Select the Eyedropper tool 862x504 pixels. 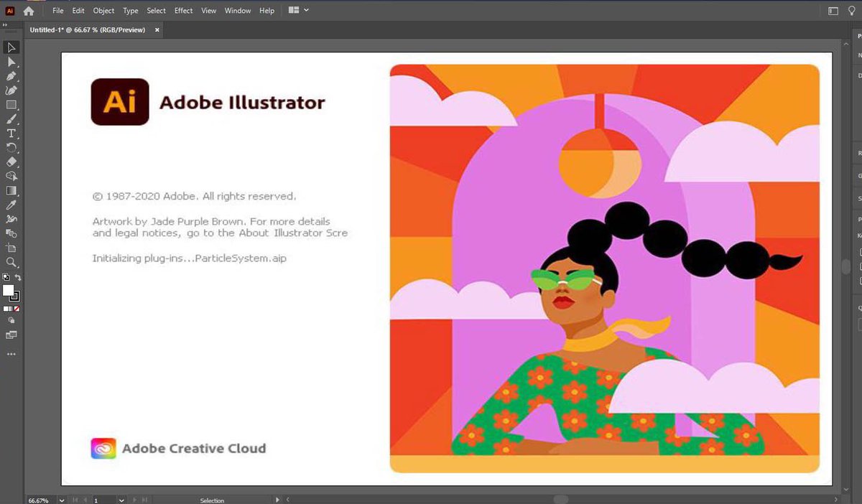point(11,205)
